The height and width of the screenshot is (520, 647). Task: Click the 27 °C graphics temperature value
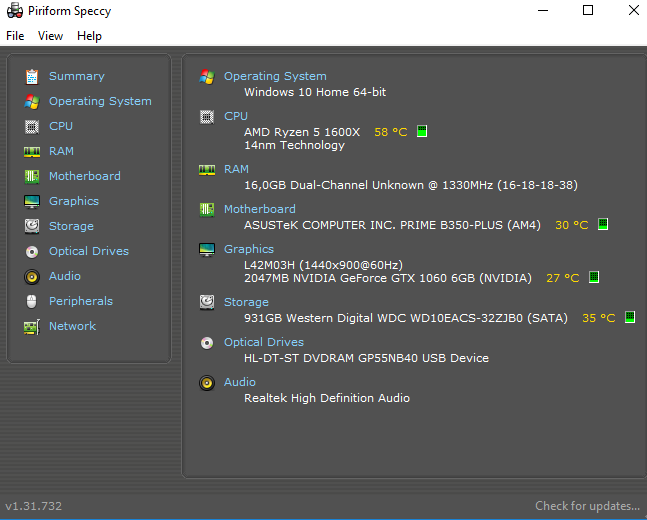click(x=563, y=278)
